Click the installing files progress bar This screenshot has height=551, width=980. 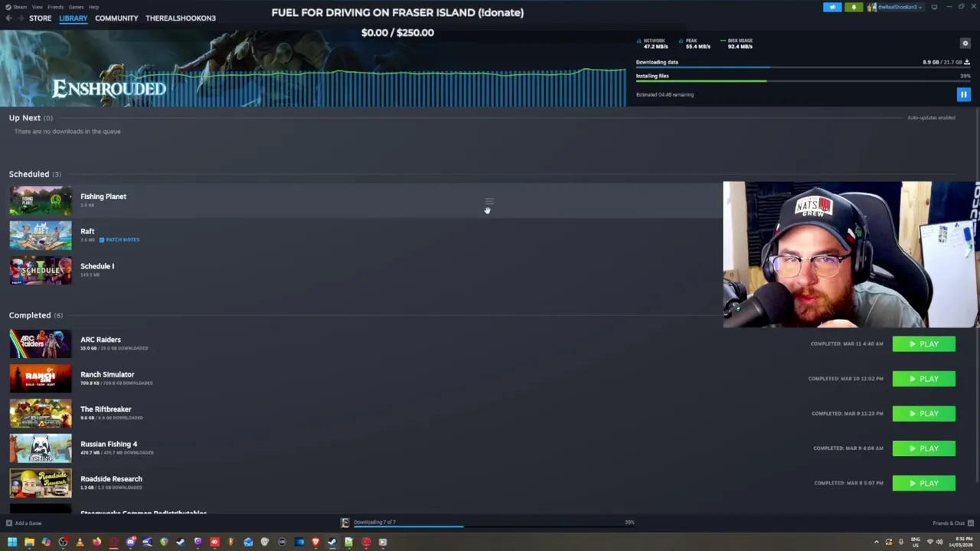pos(803,81)
